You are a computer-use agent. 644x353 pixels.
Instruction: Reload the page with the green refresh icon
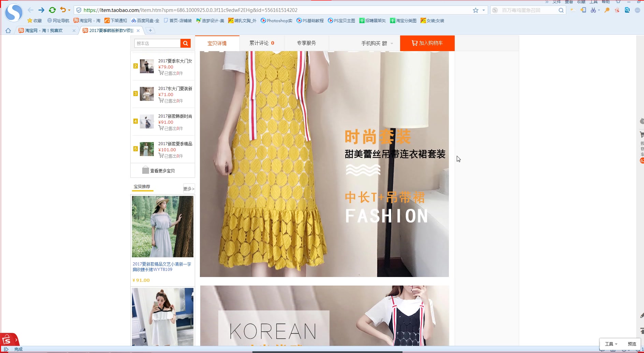pyautogui.click(x=52, y=10)
